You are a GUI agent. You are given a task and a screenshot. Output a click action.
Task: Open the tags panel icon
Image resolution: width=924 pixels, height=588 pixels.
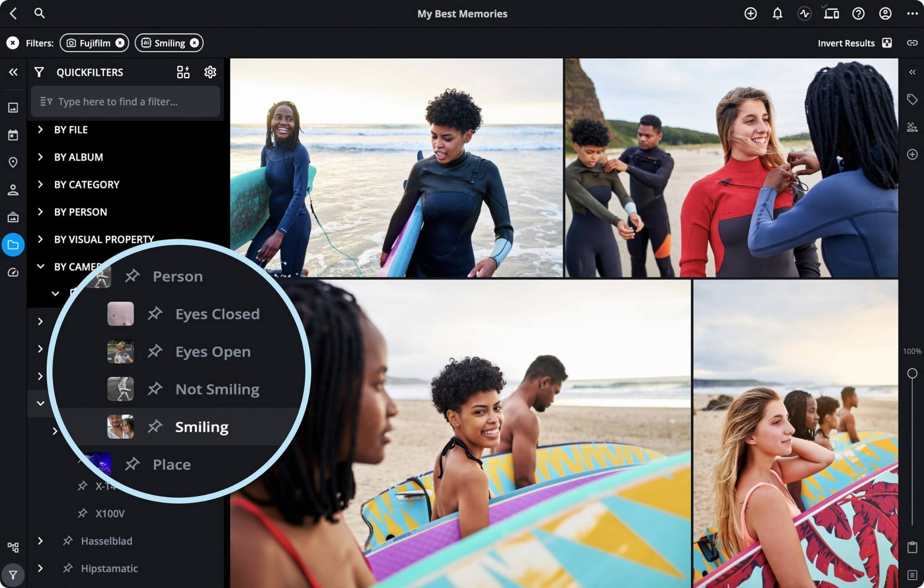[912, 99]
